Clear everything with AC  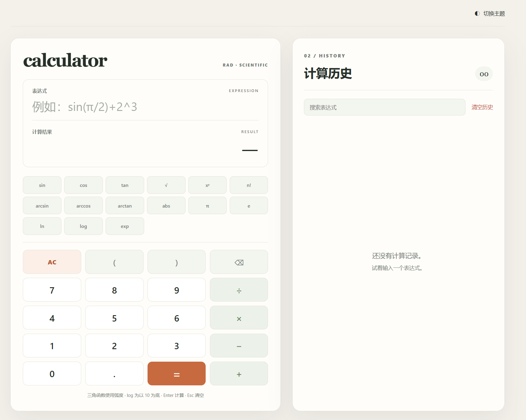pyautogui.click(x=52, y=262)
